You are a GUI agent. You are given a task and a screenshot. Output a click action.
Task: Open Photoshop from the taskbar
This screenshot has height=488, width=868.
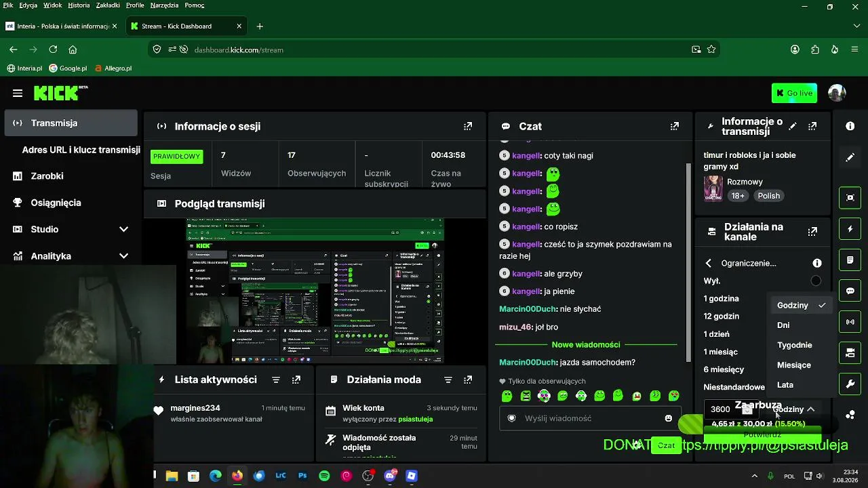[x=302, y=476]
